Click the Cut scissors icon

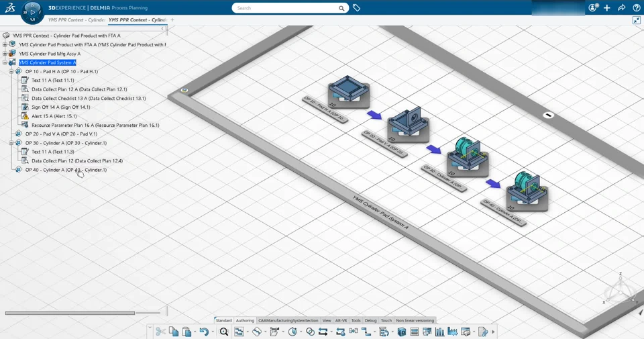pyautogui.click(x=160, y=332)
